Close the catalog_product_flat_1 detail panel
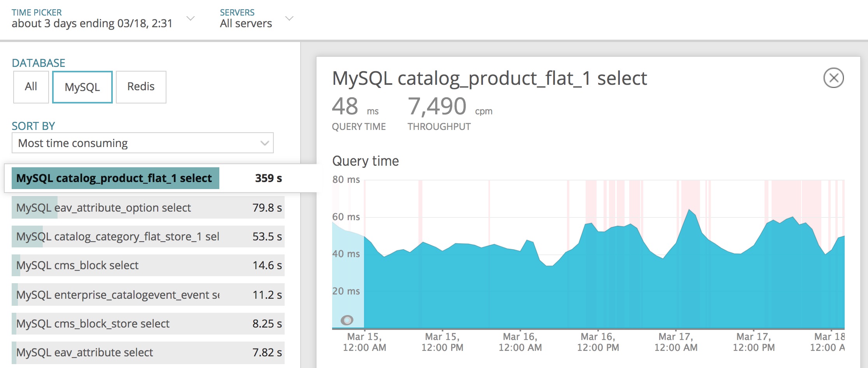Viewport: 868px width, 368px height. coord(833,77)
